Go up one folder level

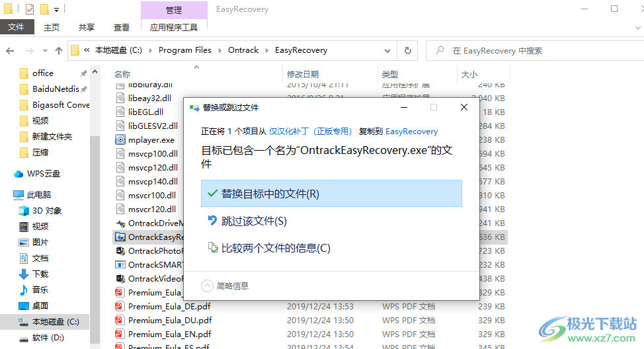(x=59, y=50)
